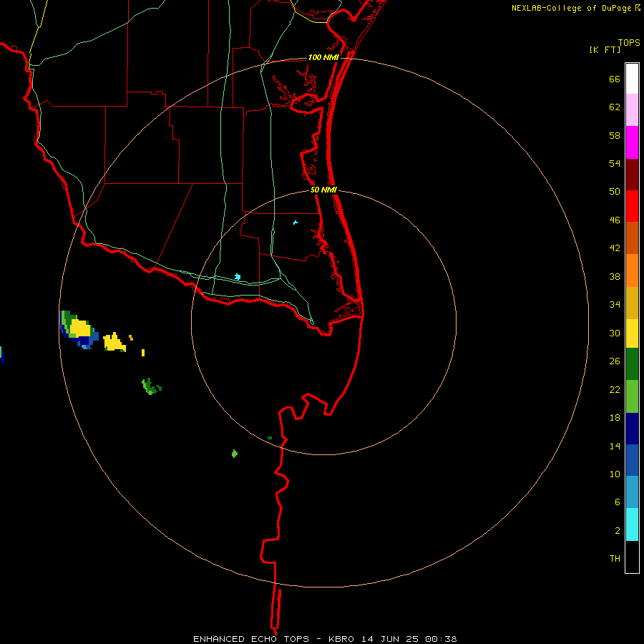Click the legend value 38
The height and width of the screenshot is (644, 644).
[615, 276]
